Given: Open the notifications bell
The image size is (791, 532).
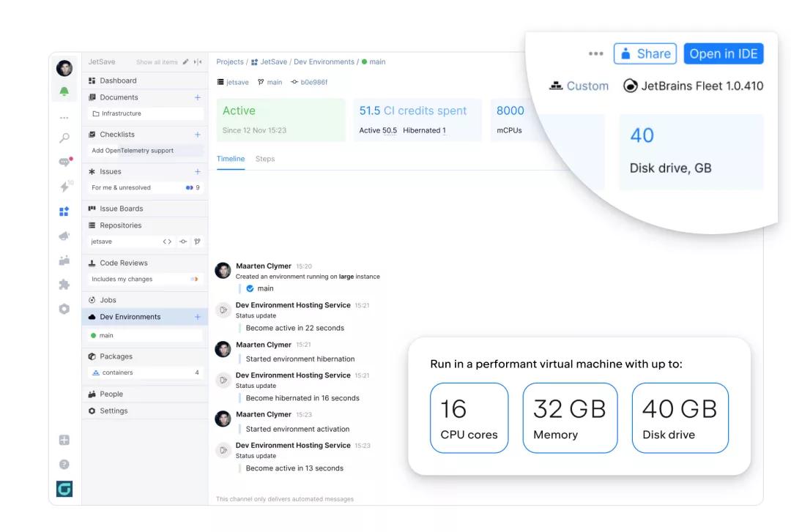Looking at the screenshot, I should point(64,91).
